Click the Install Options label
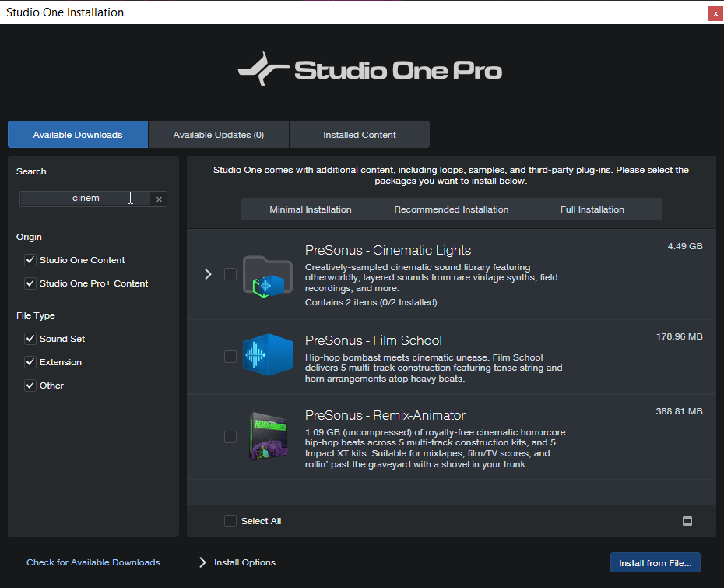Image resolution: width=724 pixels, height=588 pixels. [244, 562]
